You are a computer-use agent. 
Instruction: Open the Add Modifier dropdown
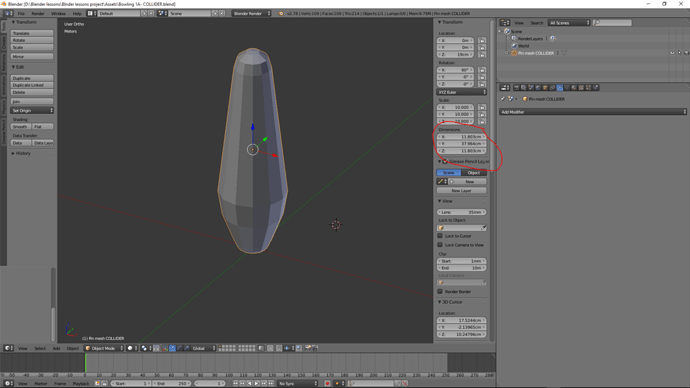pyautogui.click(x=593, y=112)
